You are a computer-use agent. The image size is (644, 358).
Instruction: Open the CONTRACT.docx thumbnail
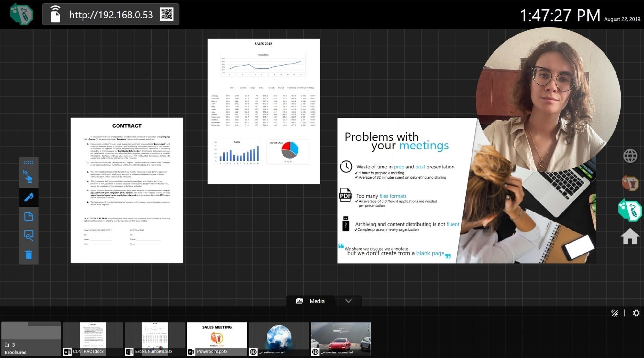(93, 339)
